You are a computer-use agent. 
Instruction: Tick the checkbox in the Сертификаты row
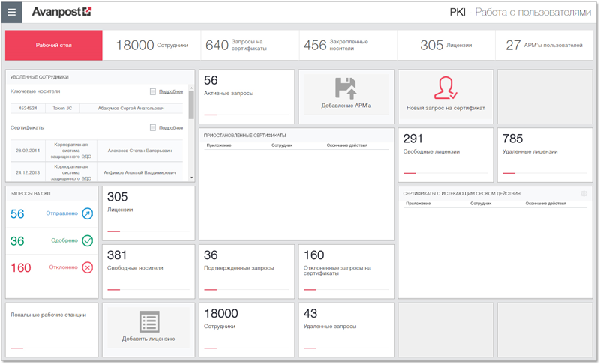pyautogui.click(x=153, y=128)
